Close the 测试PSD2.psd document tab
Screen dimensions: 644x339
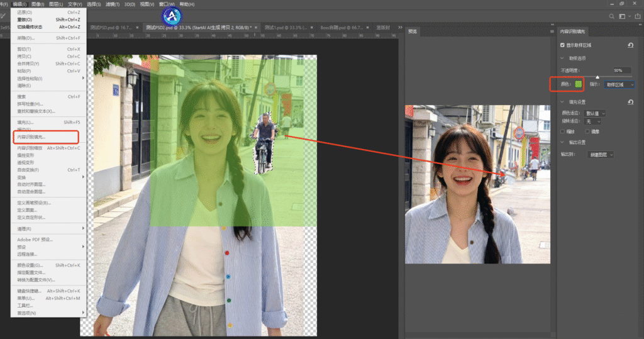[257, 28]
